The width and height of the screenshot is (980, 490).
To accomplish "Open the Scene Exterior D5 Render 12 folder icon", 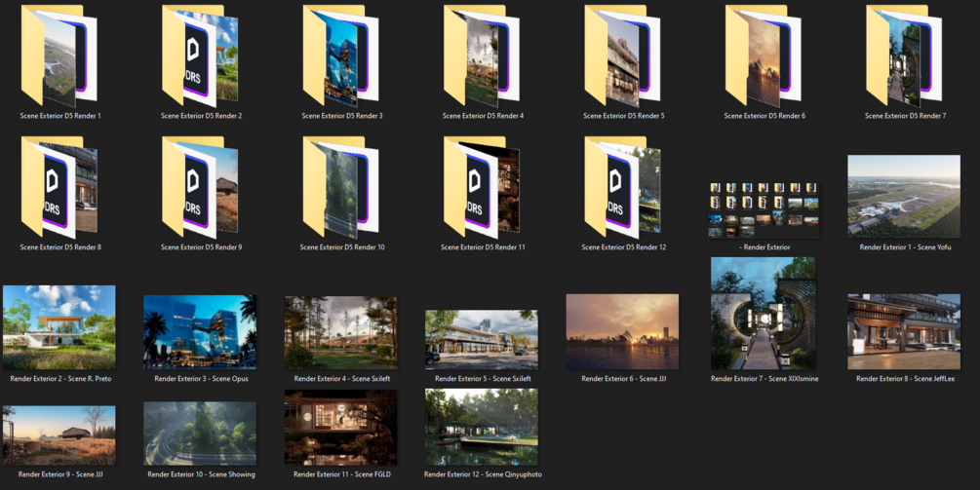I will coord(622,187).
